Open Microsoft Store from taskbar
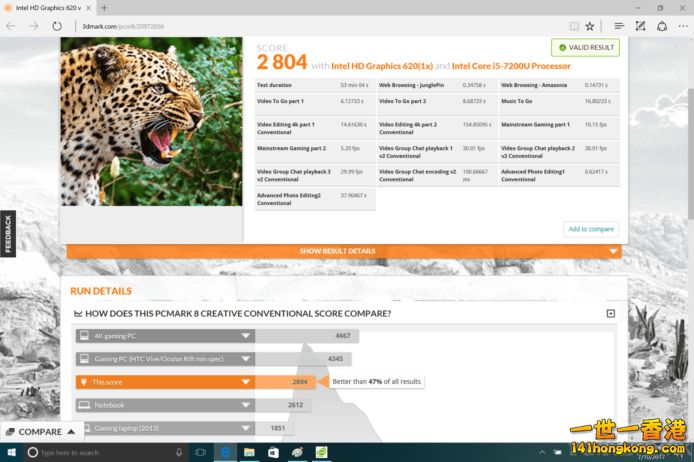The height and width of the screenshot is (462, 694). pyautogui.click(x=273, y=452)
